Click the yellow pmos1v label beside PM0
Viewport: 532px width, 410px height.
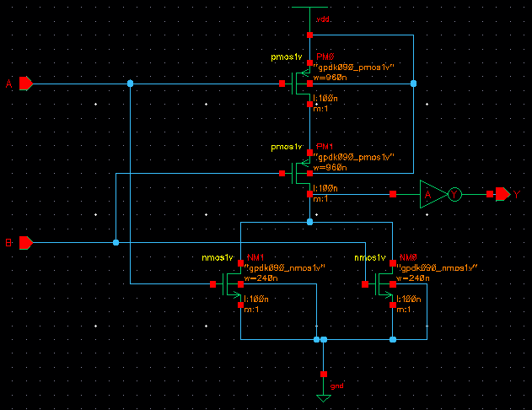tap(287, 57)
